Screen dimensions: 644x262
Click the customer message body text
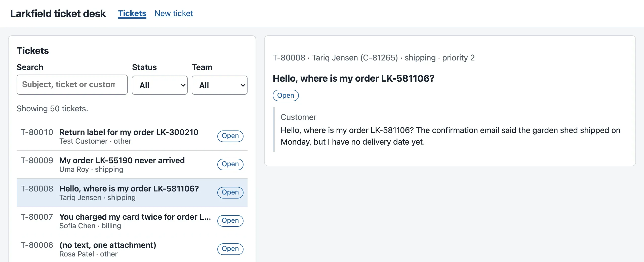(450, 136)
